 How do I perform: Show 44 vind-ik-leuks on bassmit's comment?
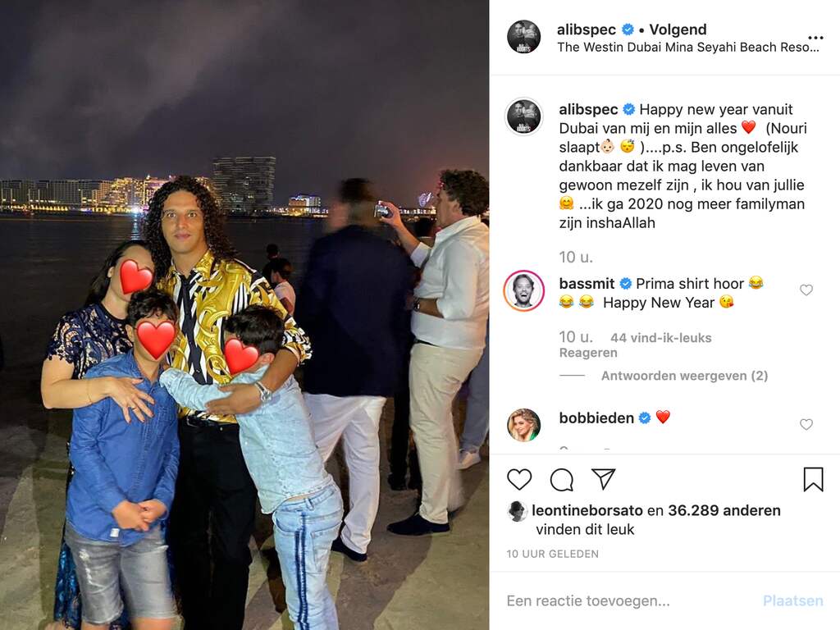(x=661, y=337)
